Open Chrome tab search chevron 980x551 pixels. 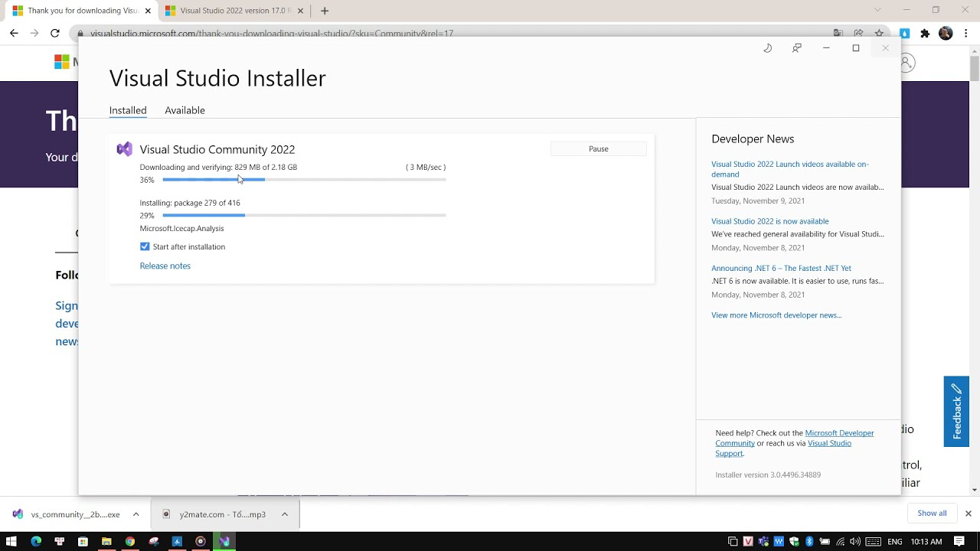click(x=877, y=10)
